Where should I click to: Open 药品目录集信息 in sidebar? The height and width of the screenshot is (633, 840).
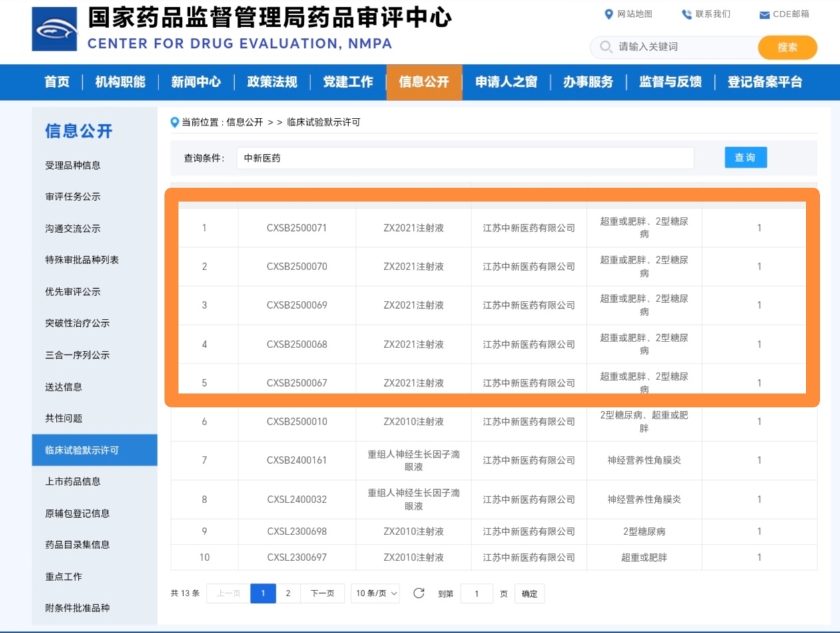[77, 544]
